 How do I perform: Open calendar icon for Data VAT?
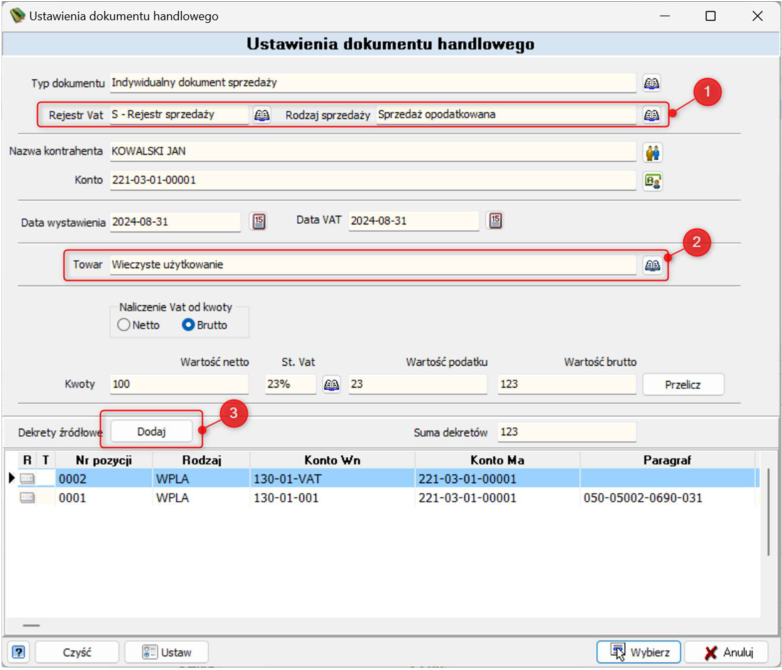coord(495,221)
